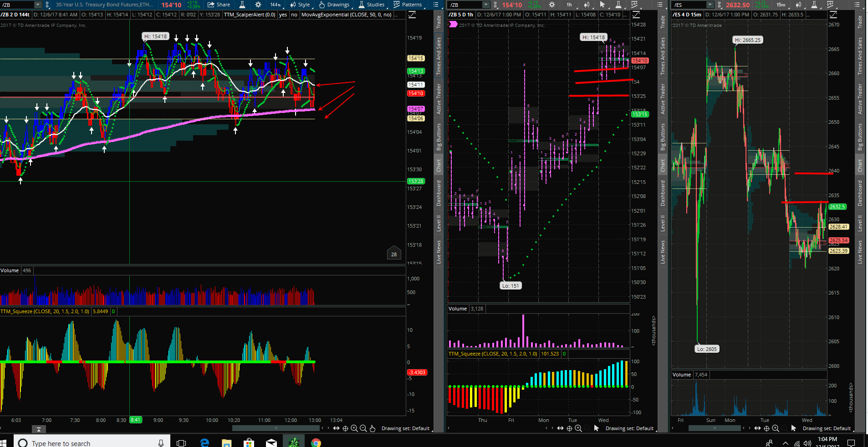
Task: Open Google Chrome from the taskbar
Action: coord(316,442)
